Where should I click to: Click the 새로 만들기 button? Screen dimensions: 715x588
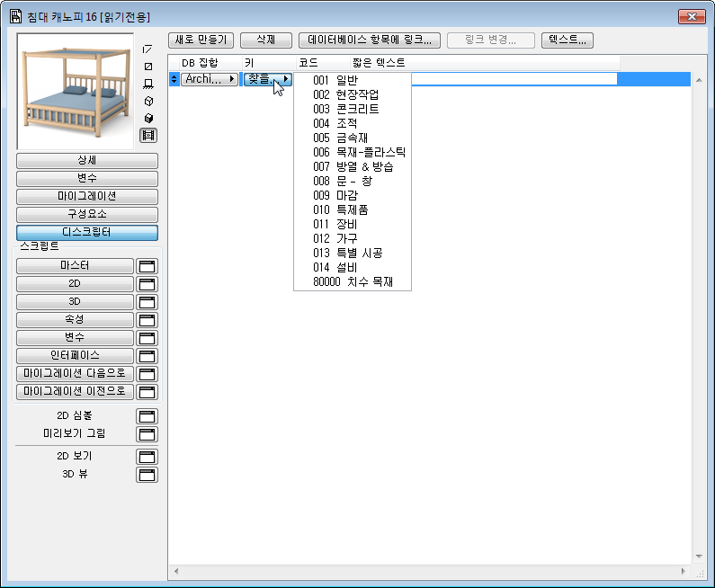pos(201,40)
